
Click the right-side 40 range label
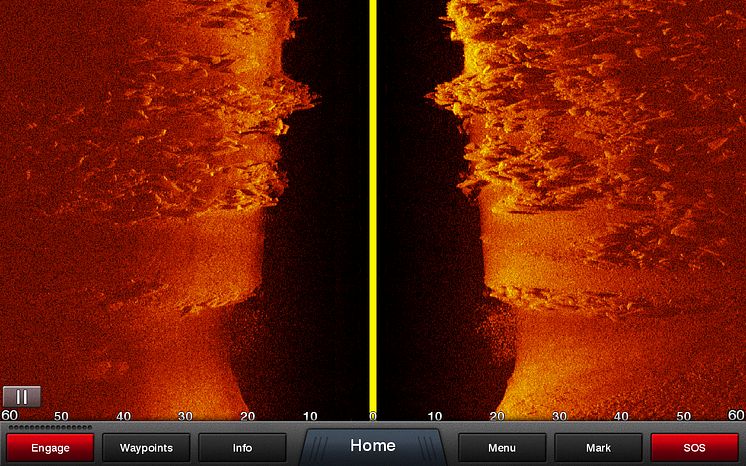[x=621, y=416]
